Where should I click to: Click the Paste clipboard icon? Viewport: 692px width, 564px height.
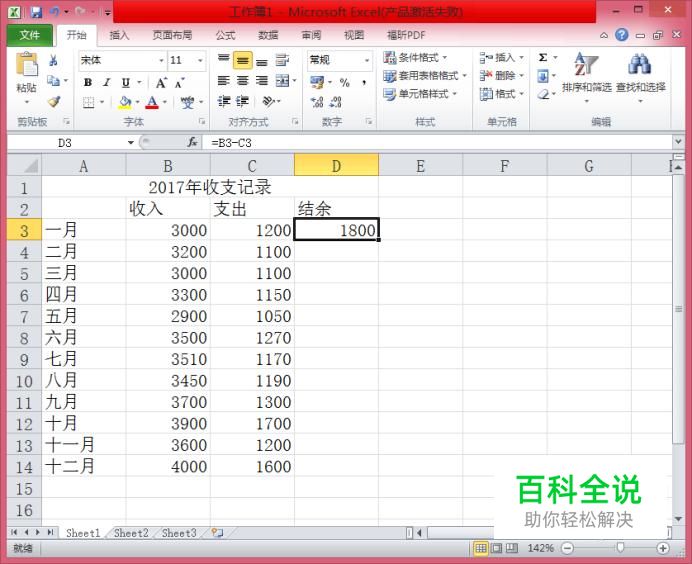pyautogui.click(x=26, y=64)
